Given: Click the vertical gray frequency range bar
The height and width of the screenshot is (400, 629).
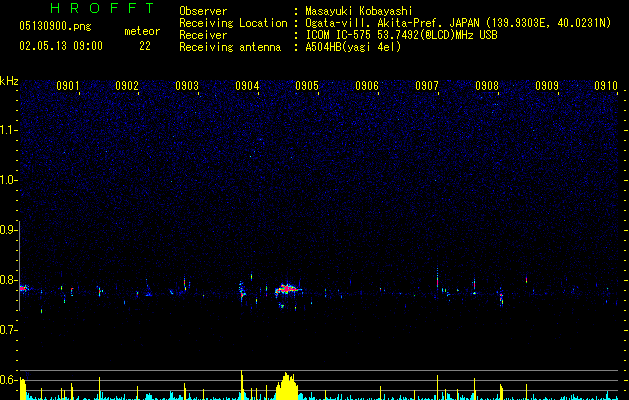Looking at the screenshot, I should [19, 266].
